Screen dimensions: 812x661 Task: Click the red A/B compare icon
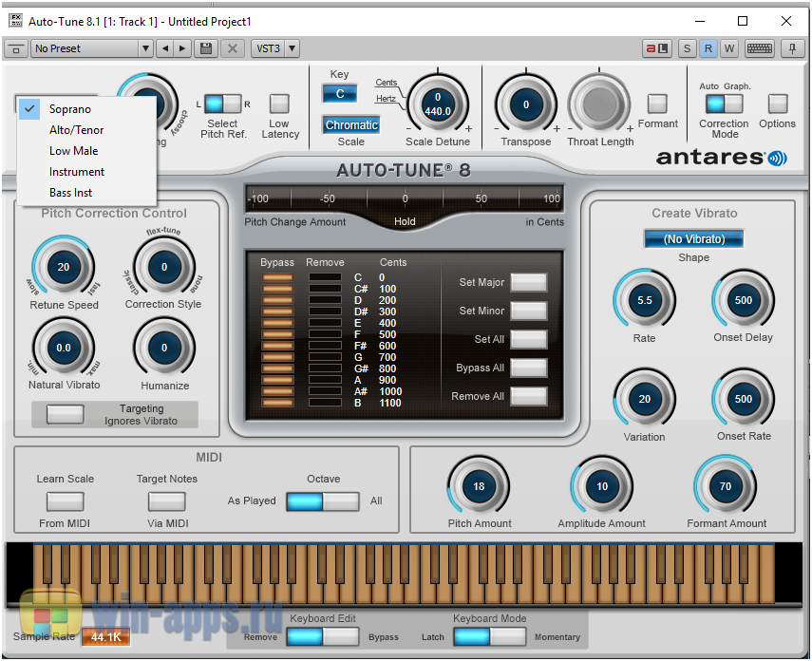pyautogui.click(x=657, y=48)
